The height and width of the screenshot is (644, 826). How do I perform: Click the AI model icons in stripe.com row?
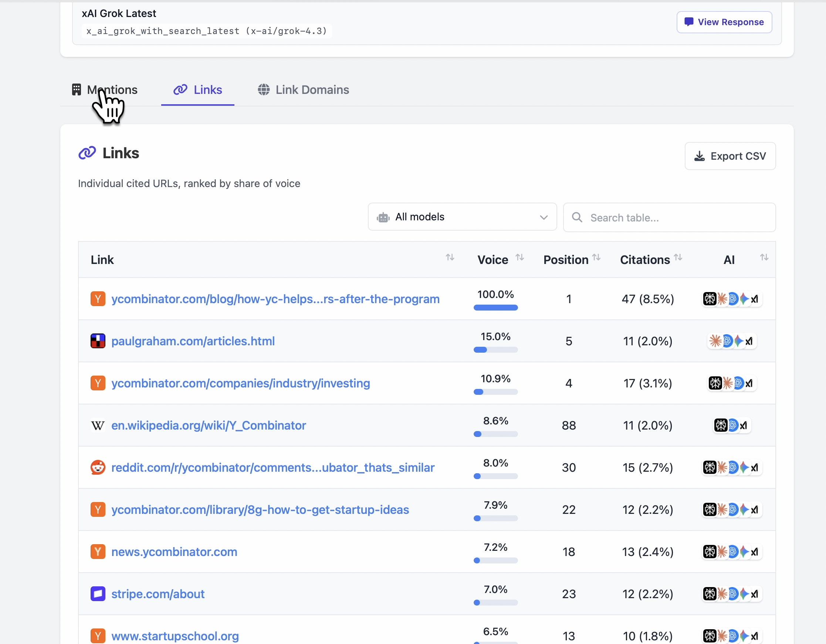[x=732, y=594]
